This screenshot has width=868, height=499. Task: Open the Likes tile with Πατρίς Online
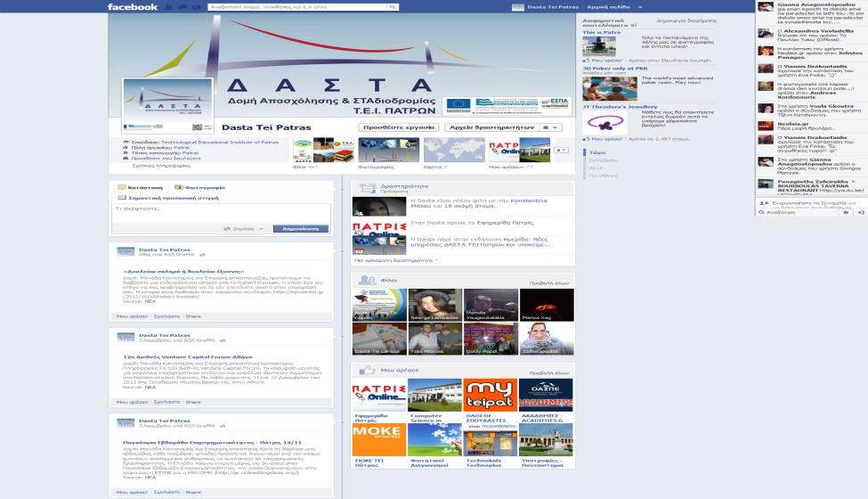click(519, 150)
